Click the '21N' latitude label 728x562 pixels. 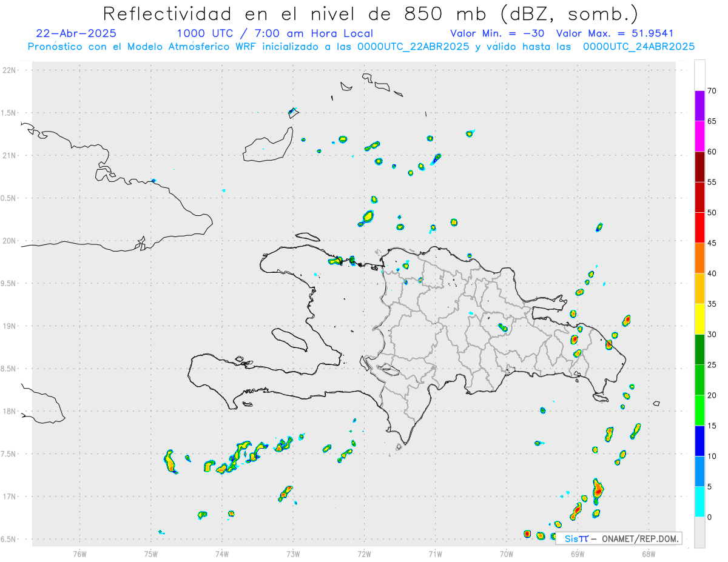pos(10,155)
